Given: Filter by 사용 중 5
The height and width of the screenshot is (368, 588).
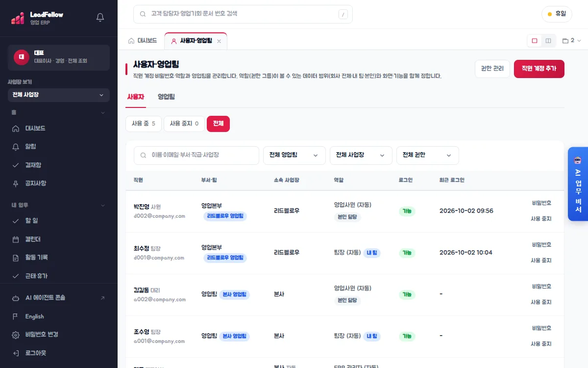Looking at the screenshot, I should pyautogui.click(x=144, y=124).
